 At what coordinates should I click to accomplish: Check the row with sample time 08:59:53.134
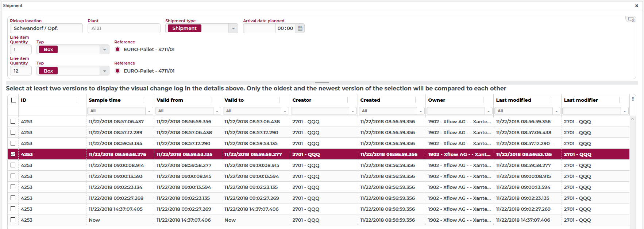pyautogui.click(x=13, y=143)
